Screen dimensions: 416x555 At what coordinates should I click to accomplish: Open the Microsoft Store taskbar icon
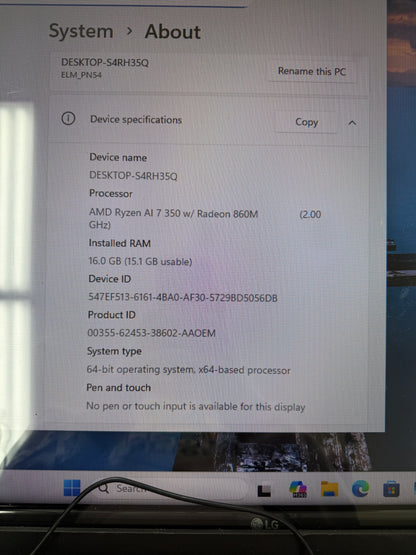pyautogui.click(x=391, y=489)
